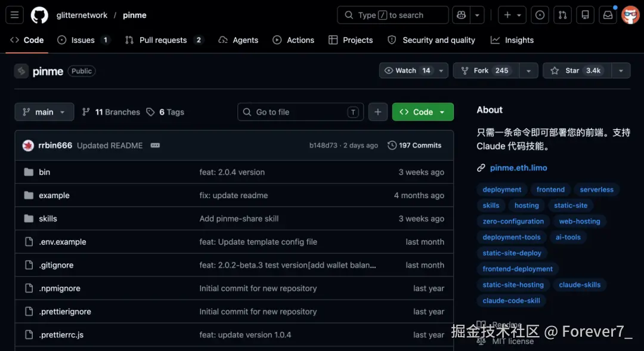644x351 pixels.
Task: Open the pinme repository breadcrumb link
Action: coord(134,15)
